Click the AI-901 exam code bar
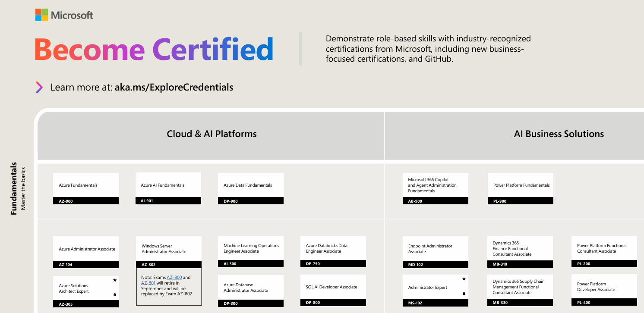Viewport: 644px width, 313px height. (168, 200)
